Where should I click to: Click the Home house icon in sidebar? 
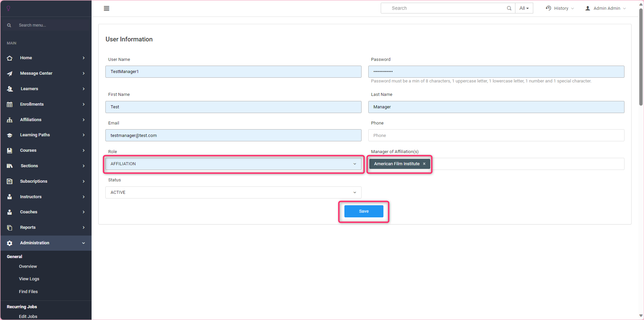[x=10, y=58]
